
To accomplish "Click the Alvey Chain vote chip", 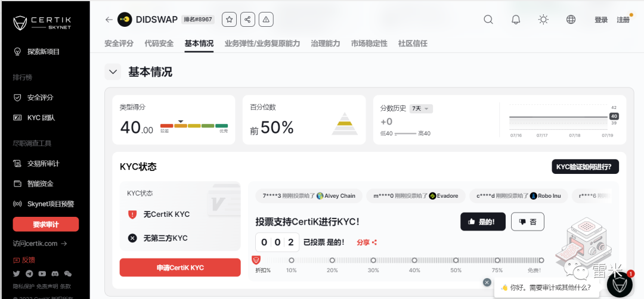I will tap(308, 196).
